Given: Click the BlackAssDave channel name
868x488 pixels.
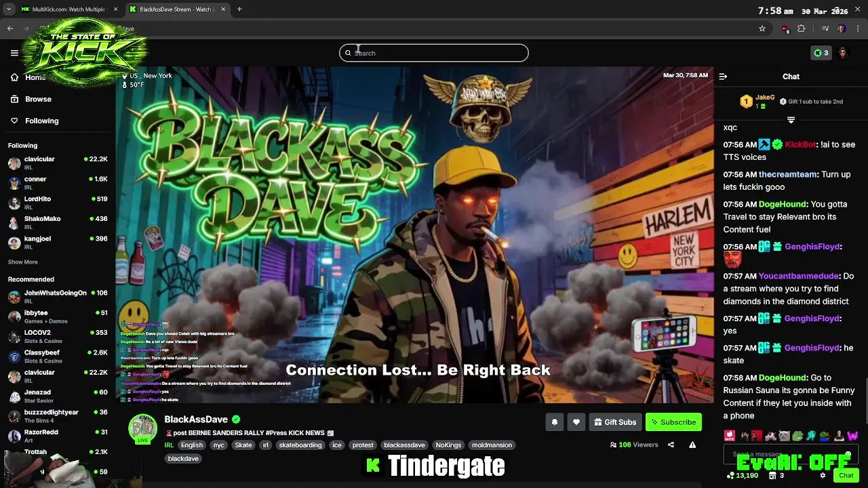Looking at the screenshot, I should pyautogui.click(x=196, y=420).
